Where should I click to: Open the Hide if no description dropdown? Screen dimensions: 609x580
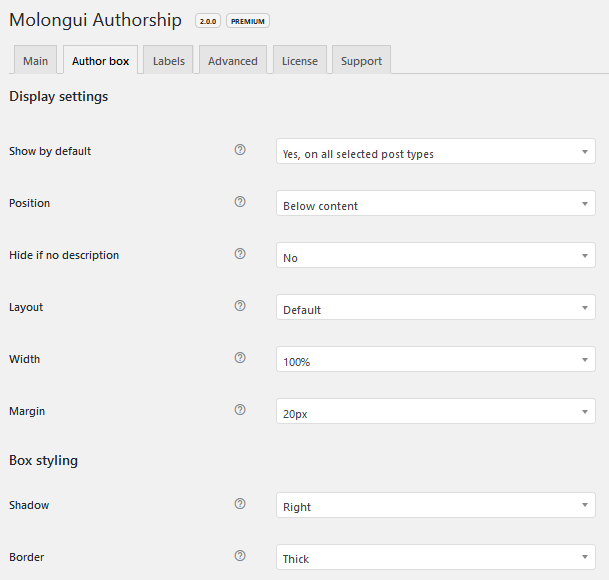[x=435, y=256]
